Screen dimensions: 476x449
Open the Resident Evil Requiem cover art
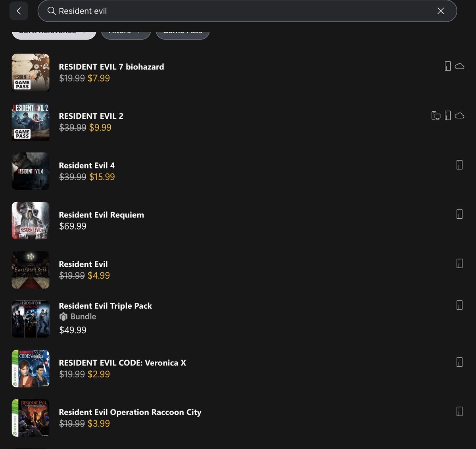[x=31, y=221]
